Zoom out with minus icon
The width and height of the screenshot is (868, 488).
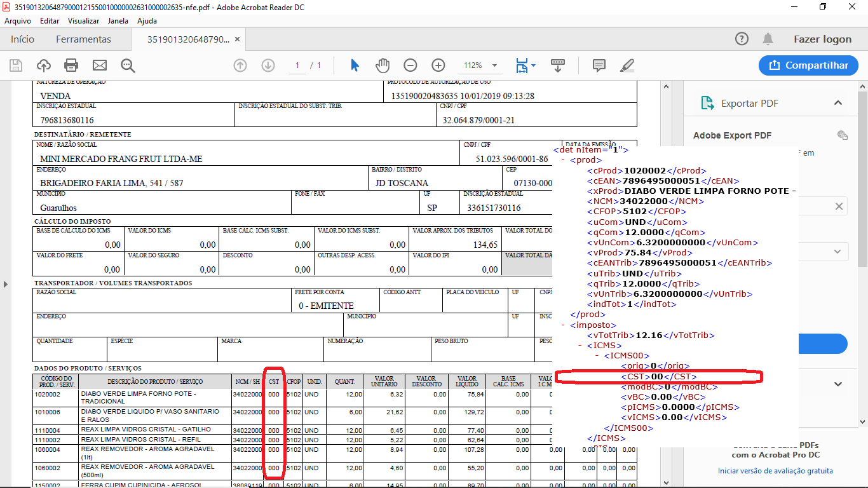410,65
